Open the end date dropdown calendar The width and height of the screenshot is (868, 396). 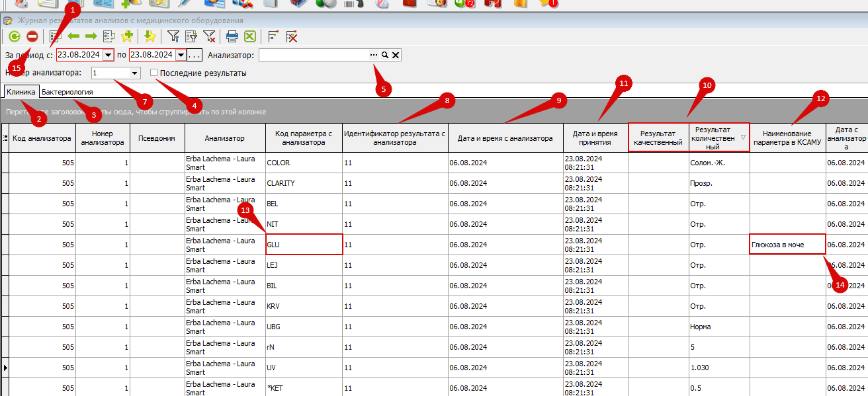(x=181, y=55)
